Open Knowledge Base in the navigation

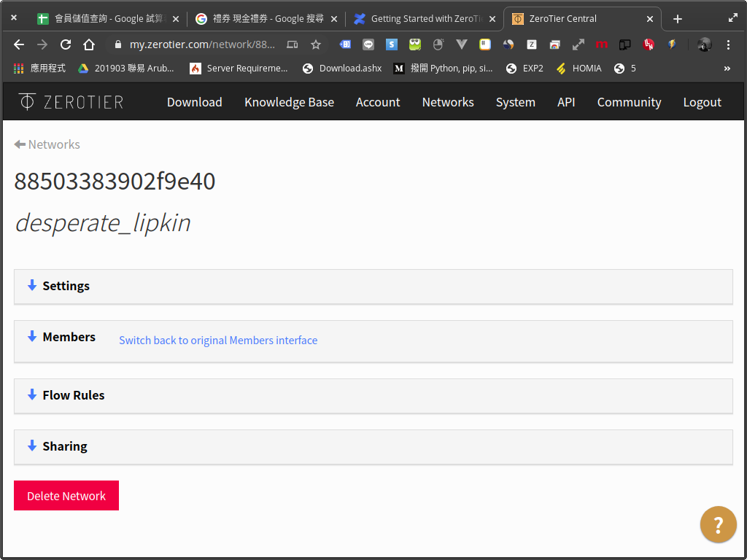click(x=289, y=102)
